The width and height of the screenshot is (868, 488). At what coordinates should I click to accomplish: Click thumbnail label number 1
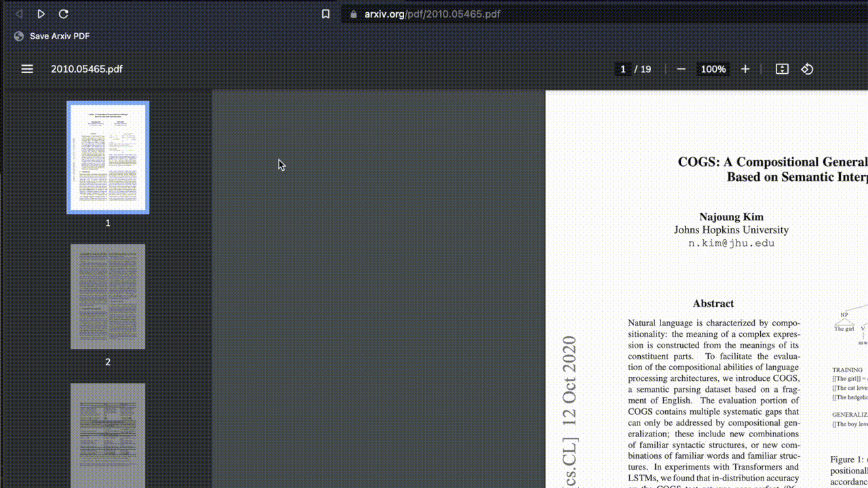coord(108,223)
